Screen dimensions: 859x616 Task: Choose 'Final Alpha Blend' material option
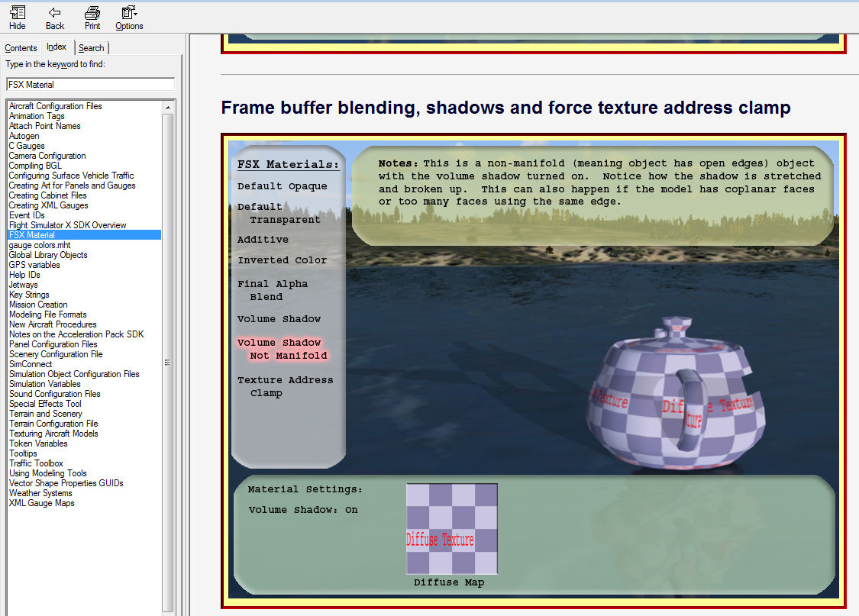pos(273,290)
